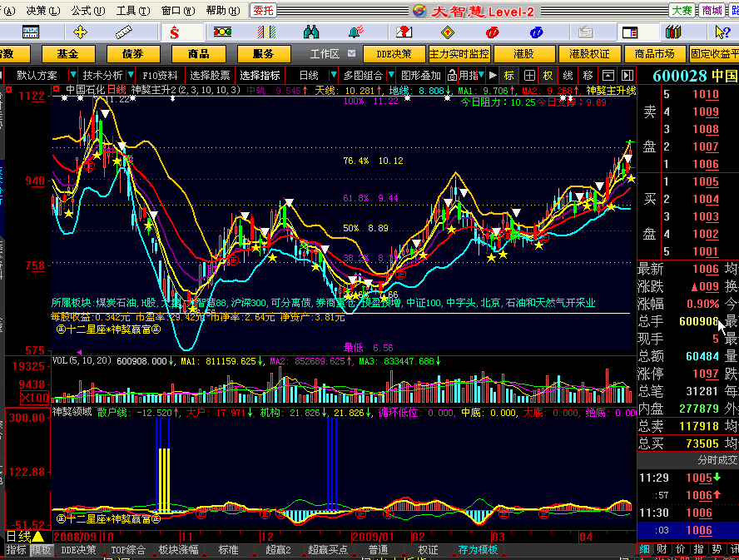Toggle the 权 ex-rights button
The width and height of the screenshot is (739, 560).
(x=548, y=76)
